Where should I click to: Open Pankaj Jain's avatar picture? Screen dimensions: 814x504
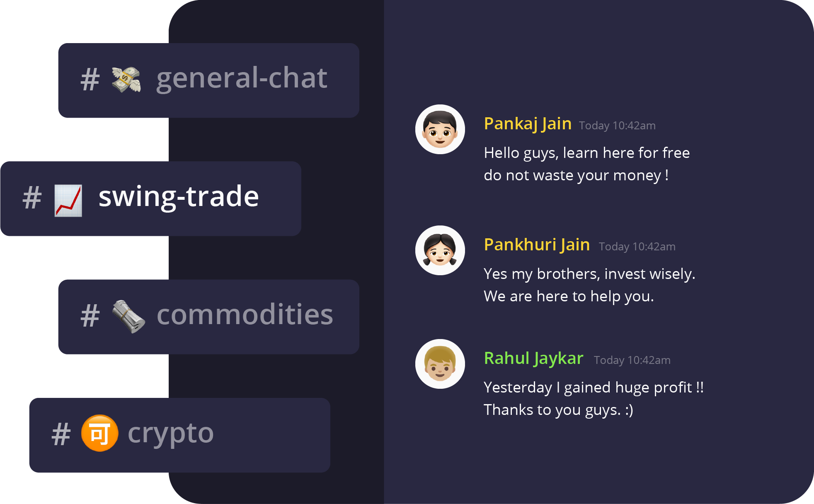[440, 129]
